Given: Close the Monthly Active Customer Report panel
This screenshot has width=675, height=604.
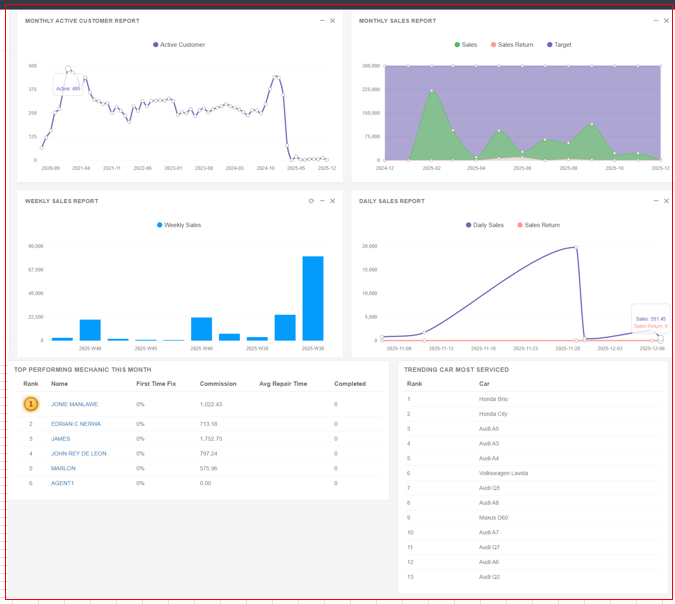Looking at the screenshot, I should [333, 20].
